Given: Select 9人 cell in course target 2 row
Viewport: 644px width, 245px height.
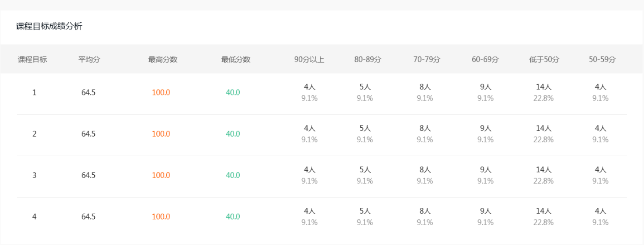Looking at the screenshot, I should tap(485, 128).
